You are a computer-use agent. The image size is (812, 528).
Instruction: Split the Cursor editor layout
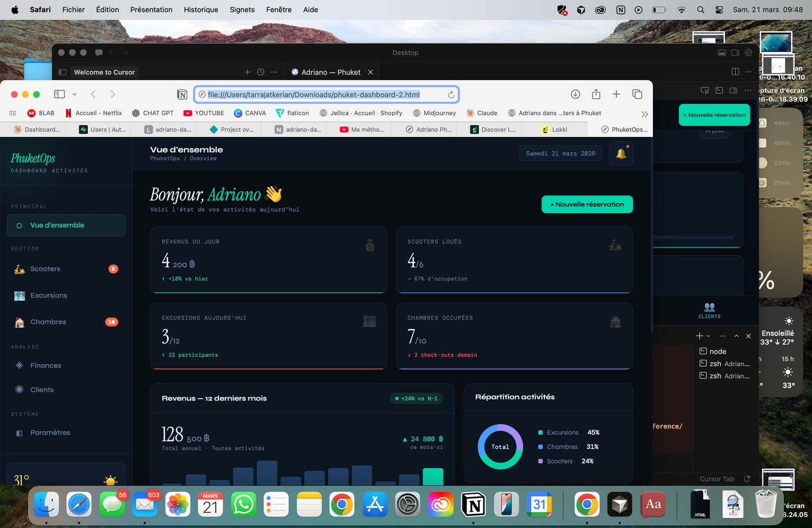click(735, 72)
